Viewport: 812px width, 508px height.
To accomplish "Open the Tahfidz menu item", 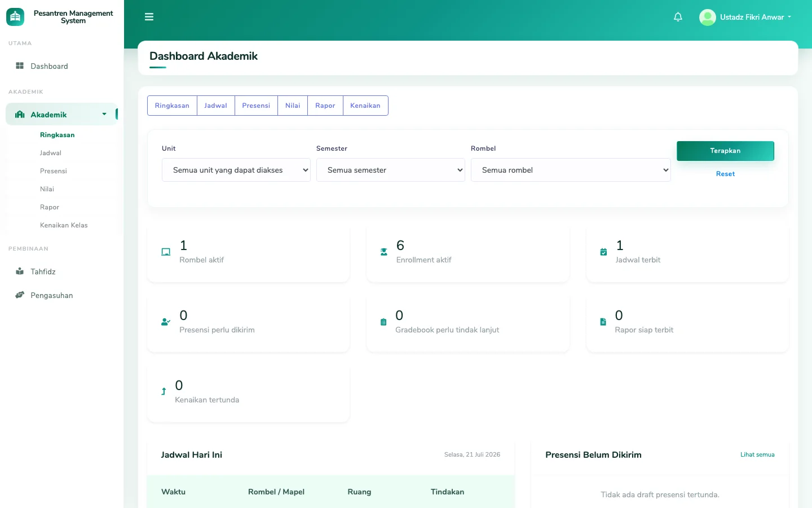I will (x=62, y=271).
